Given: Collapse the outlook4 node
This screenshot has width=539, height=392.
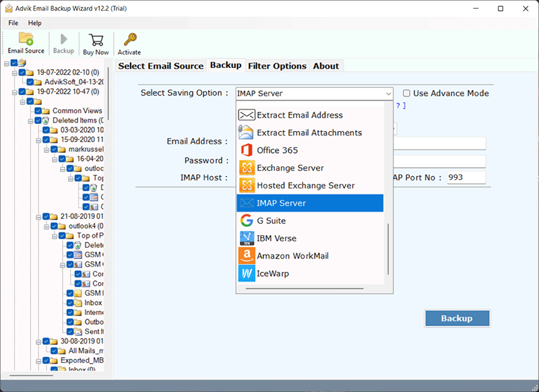Looking at the screenshot, I should coord(46,226).
